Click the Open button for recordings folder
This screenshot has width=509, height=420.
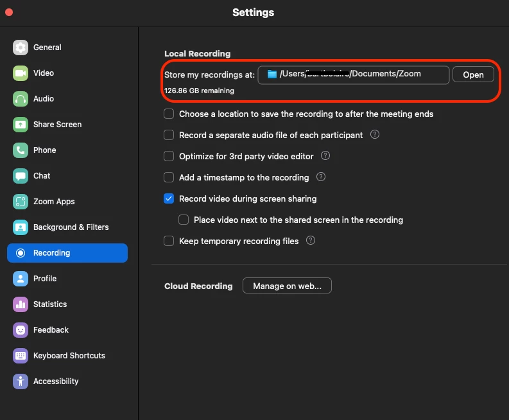(x=473, y=74)
